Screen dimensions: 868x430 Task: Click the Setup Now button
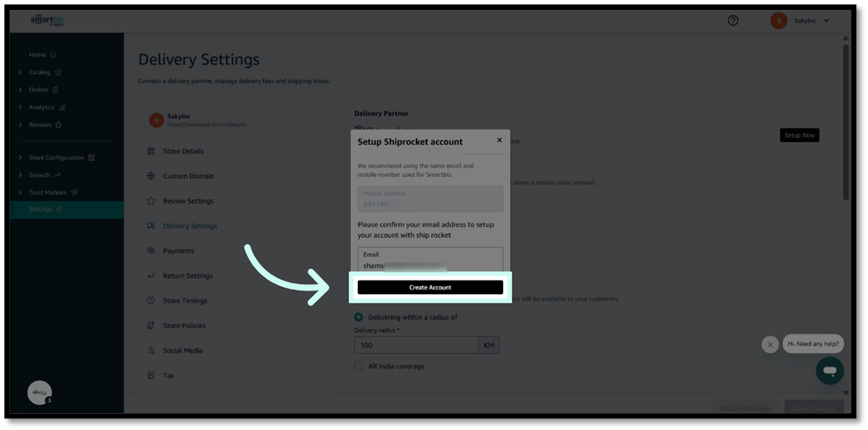(x=799, y=135)
